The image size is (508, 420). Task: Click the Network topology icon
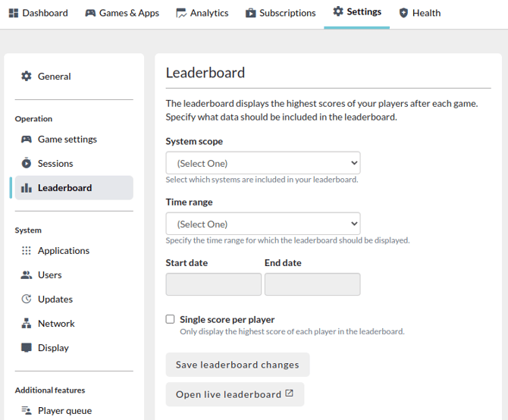click(x=27, y=323)
